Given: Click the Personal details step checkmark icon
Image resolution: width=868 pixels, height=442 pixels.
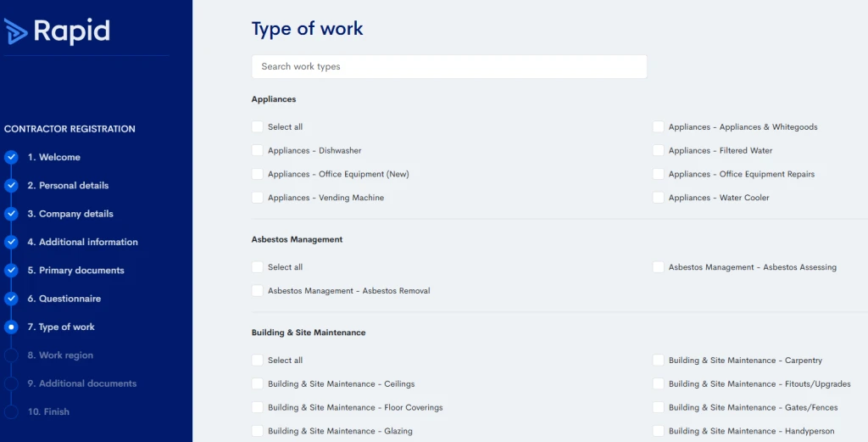Looking at the screenshot, I should pyautogui.click(x=11, y=186).
